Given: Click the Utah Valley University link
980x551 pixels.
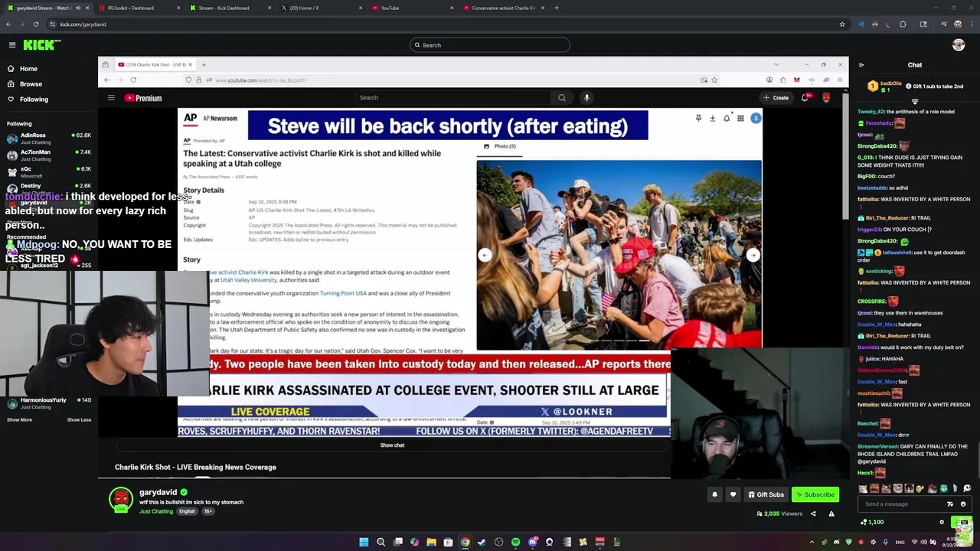Looking at the screenshot, I should (x=249, y=280).
